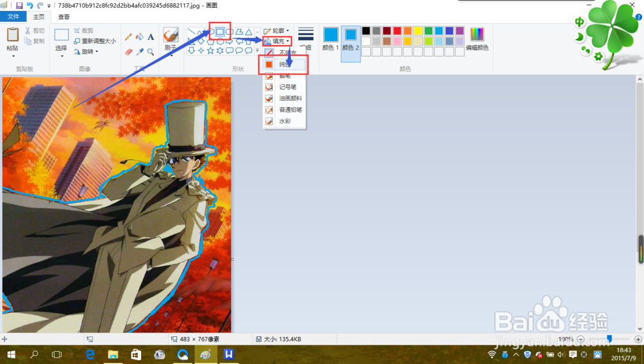
Task: Select the Fill with color bucket tool
Action: coord(140,37)
